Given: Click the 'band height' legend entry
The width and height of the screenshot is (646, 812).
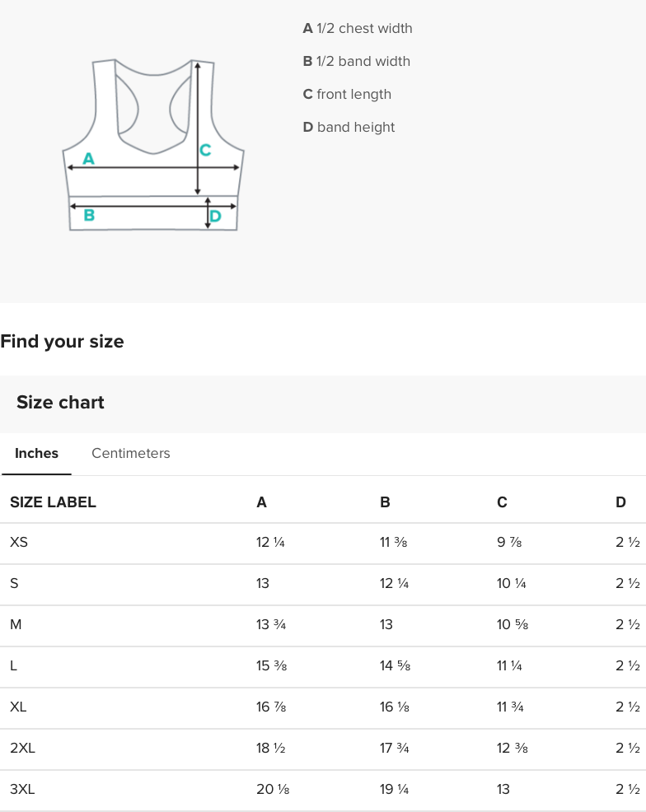Looking at the screenshot, I should 349,127.
